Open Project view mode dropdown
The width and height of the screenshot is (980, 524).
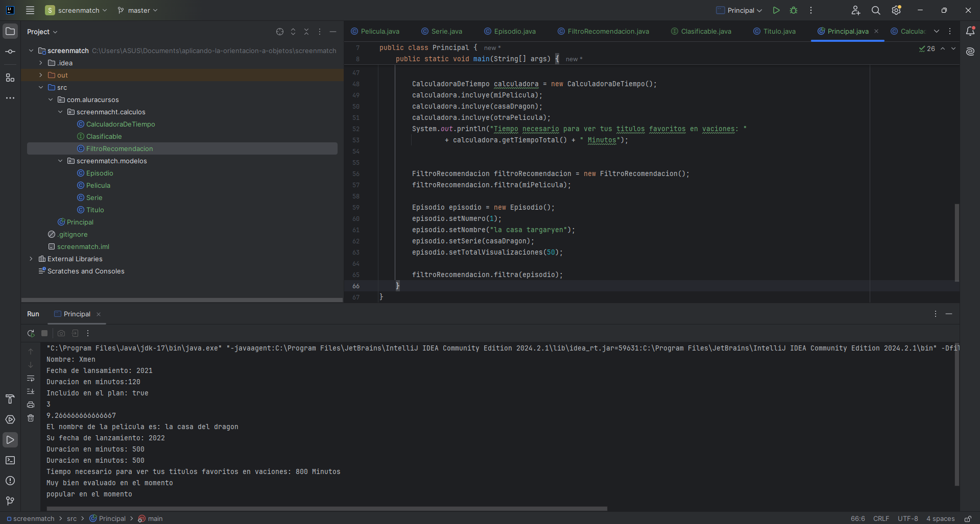(42, 32)
